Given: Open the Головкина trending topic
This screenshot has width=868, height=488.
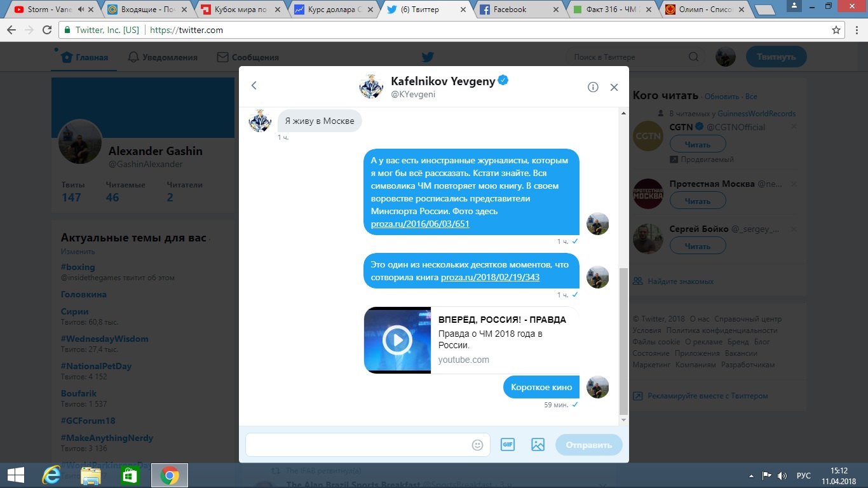Looking at the screenshot, I should [x=84, y=294].
